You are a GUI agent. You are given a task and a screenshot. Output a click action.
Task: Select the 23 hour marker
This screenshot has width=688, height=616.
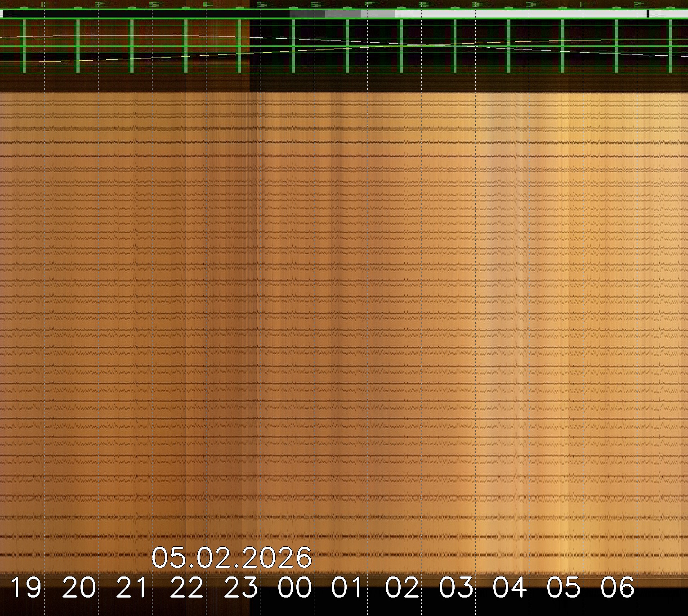point(241,588)
